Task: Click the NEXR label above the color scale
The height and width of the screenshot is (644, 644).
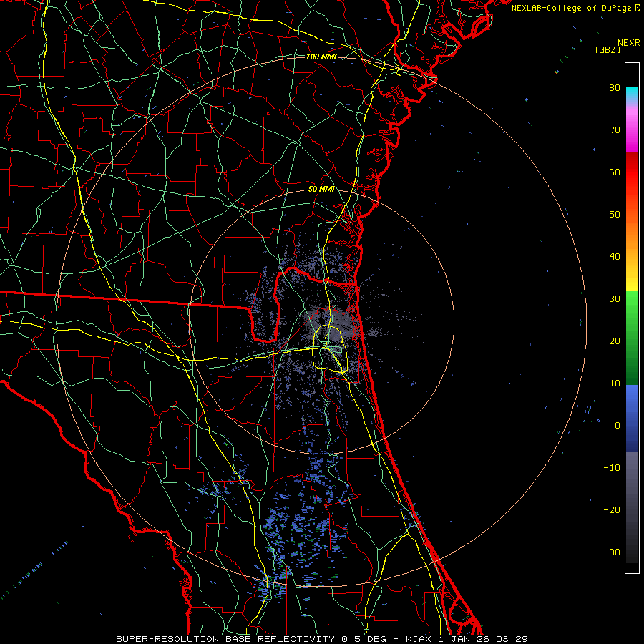Action: click(629, 43)
